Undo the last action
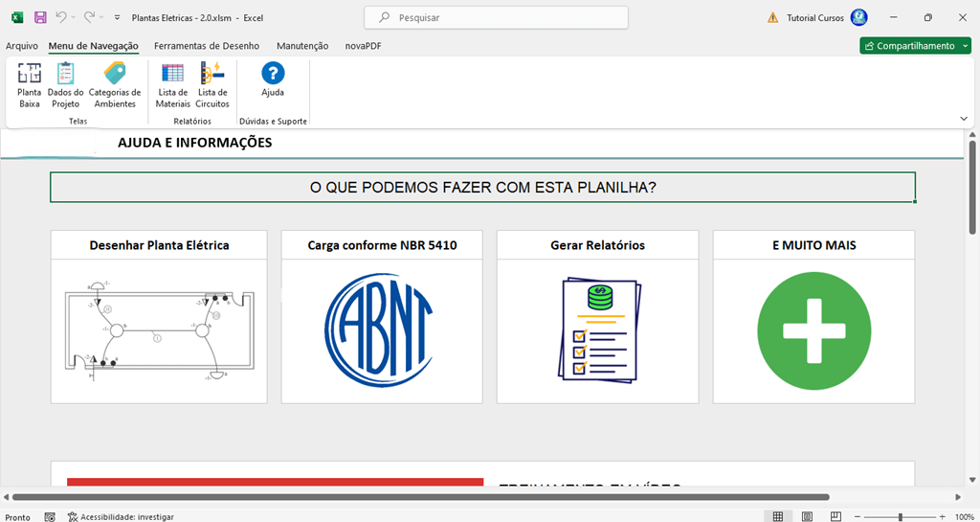This screenshot has width=980, height=522. [x=60, y=17]
